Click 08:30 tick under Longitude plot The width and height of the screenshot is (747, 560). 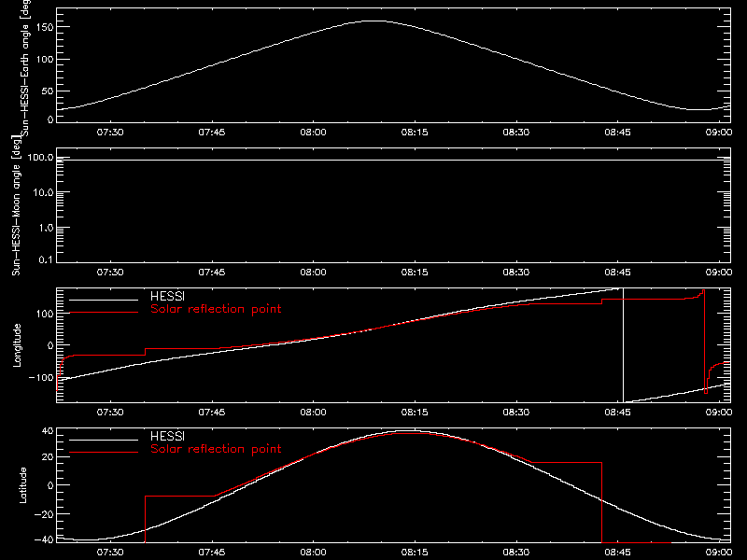[x=516, y=412]
